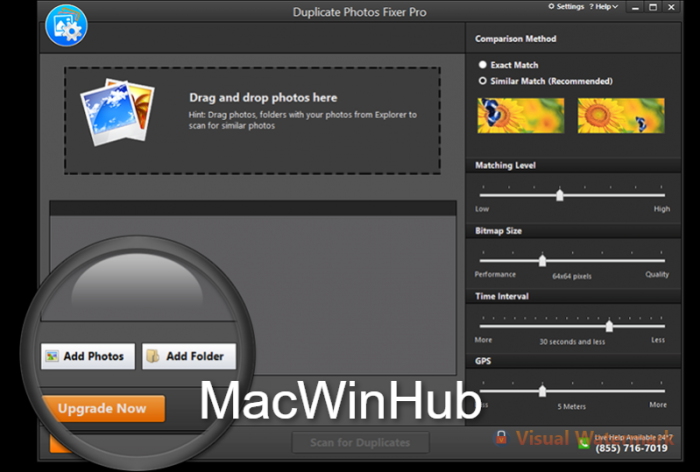Click the Time Interval slider handle
This screenshot has width=700, height=472.
(x=609, y=326)
